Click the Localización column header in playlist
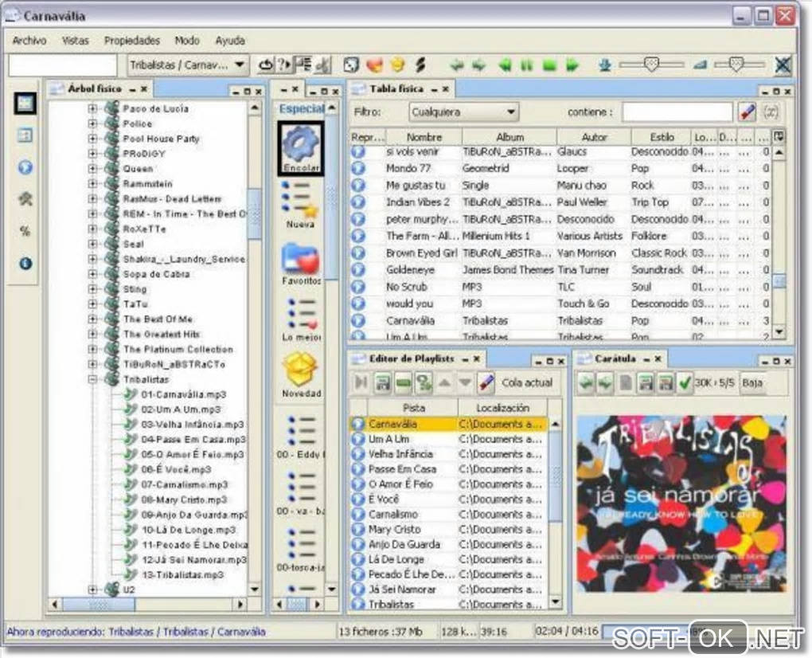Image resolution: width=812 pixels, height=658 pixels. tap(502, 408)
